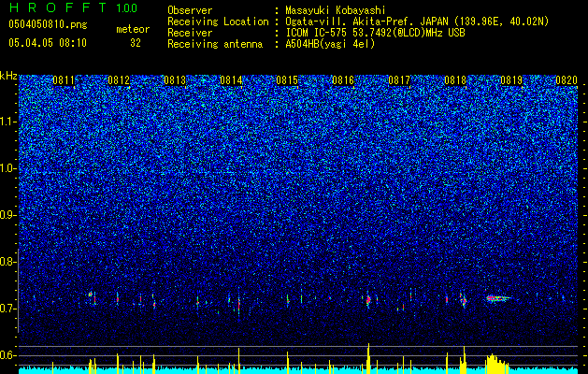The height and width of the screenshot is (374, 588).
Task: Click the 0813 time marker
Action: [x=175, y=80]
